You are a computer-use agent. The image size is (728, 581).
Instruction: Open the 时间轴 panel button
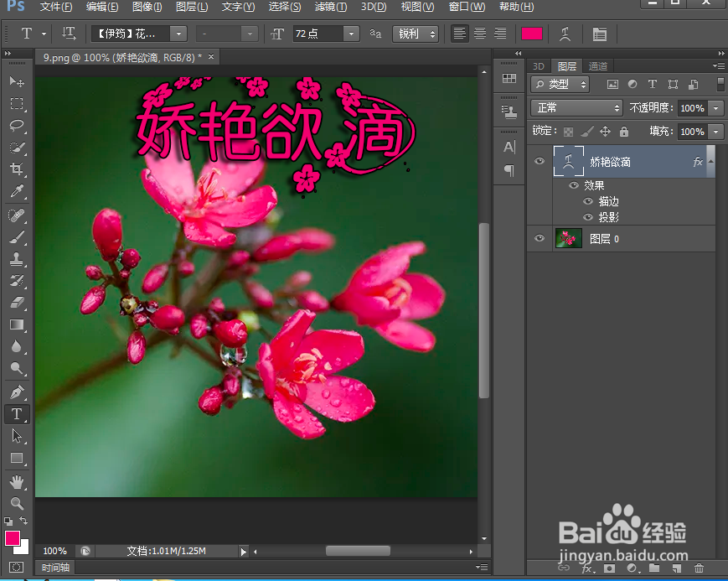pos(54,568)
